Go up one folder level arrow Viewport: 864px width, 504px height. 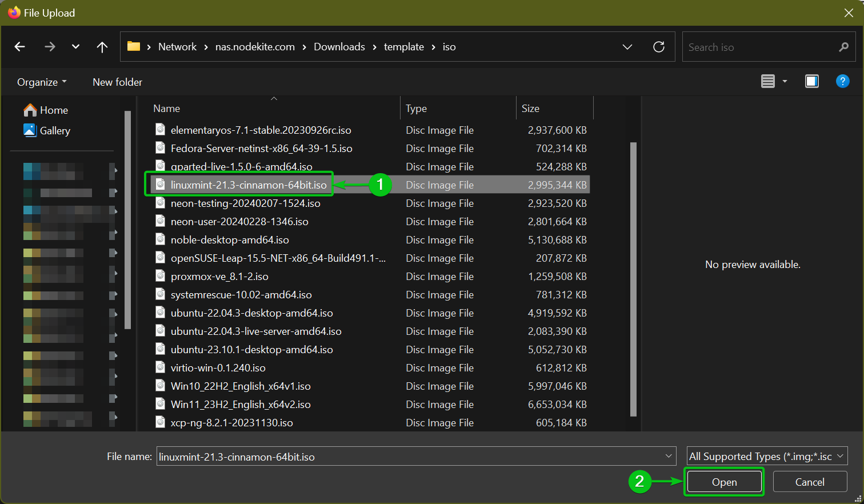click(x=102, y=47)
